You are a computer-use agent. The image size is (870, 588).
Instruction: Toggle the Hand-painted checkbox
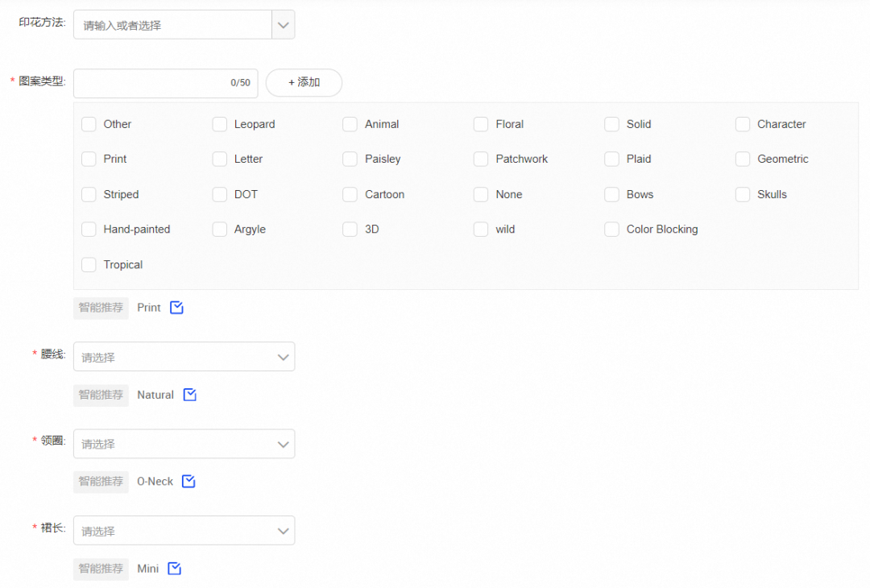pos(89,230)
